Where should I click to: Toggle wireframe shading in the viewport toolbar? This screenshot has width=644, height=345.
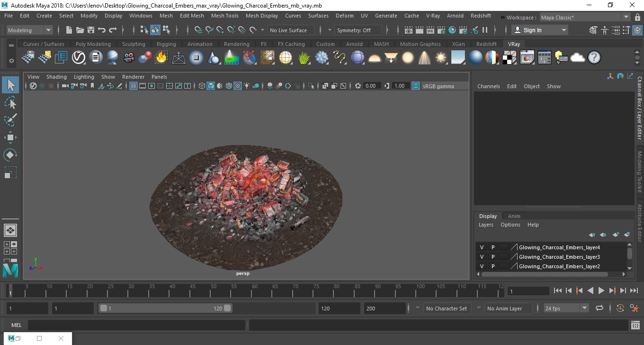pos(202,86)
